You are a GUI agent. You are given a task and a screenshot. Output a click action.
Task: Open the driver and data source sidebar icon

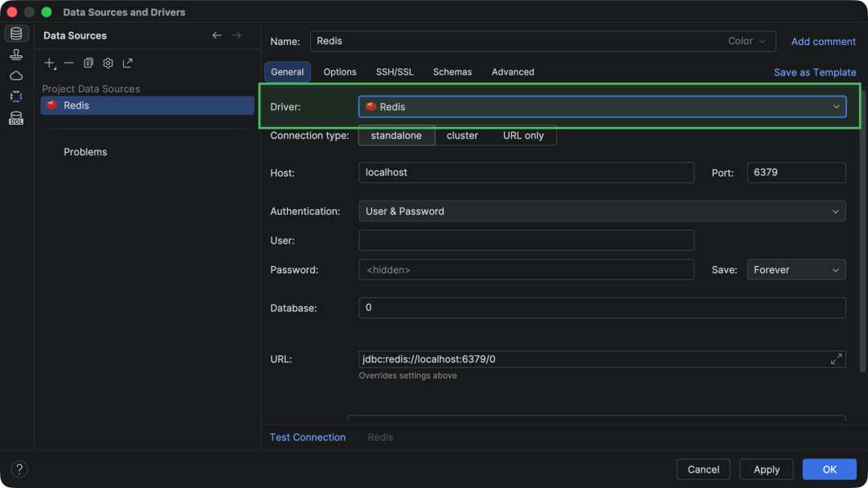coord(16,96)
